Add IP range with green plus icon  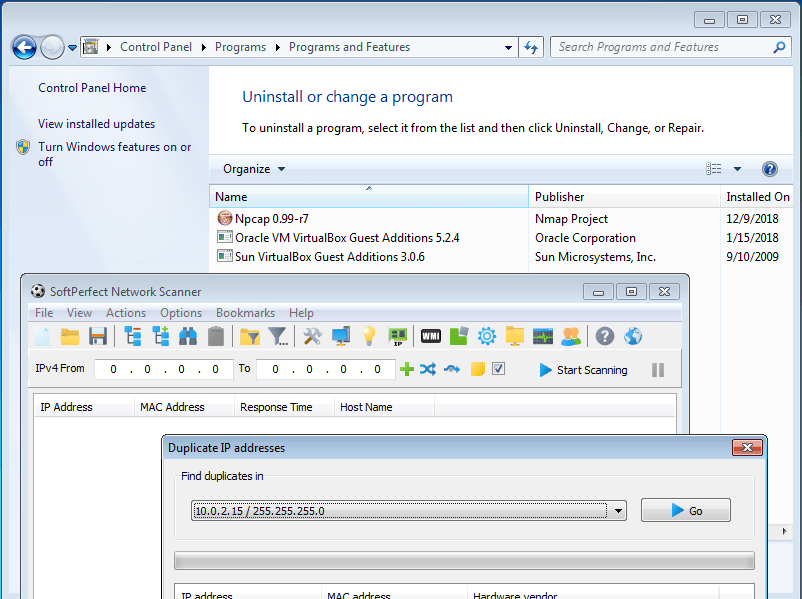point(407,369)
